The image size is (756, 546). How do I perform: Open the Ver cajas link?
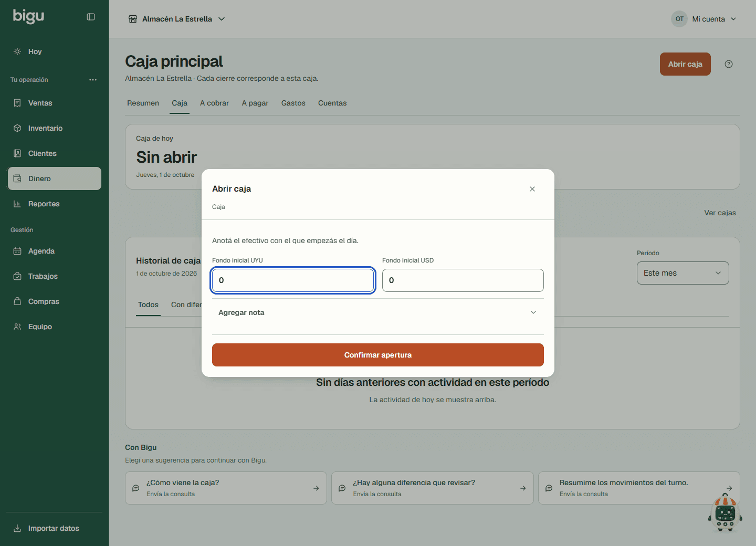pos(720,213)
